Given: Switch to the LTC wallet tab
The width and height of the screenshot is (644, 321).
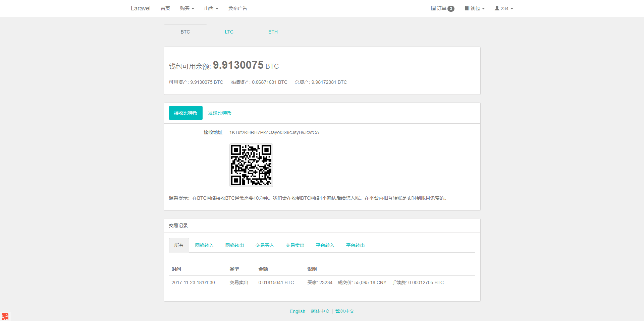Looking at the screenshot, I should (x=229, y=31).
